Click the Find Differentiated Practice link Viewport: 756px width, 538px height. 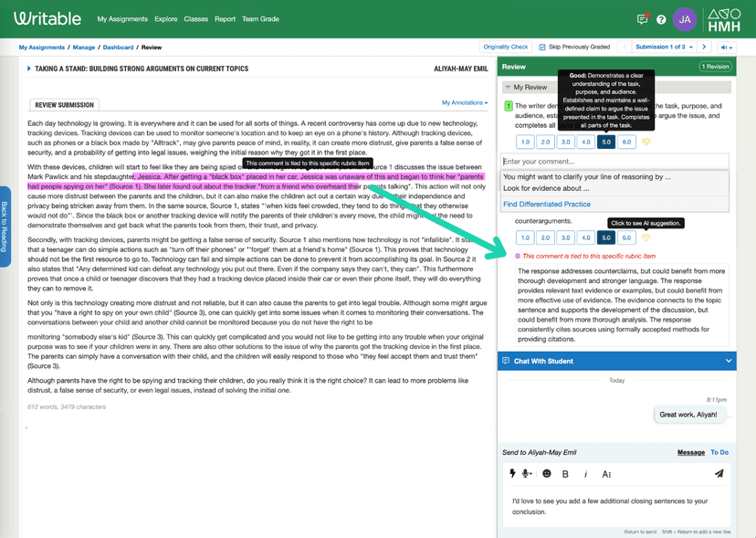pos(546,204)
